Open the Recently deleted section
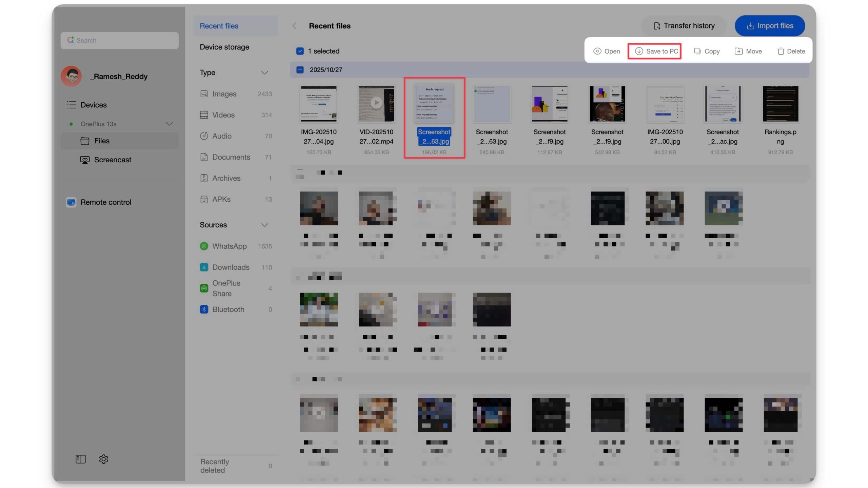Screen dimensions: 868x488 pos(215,465)
